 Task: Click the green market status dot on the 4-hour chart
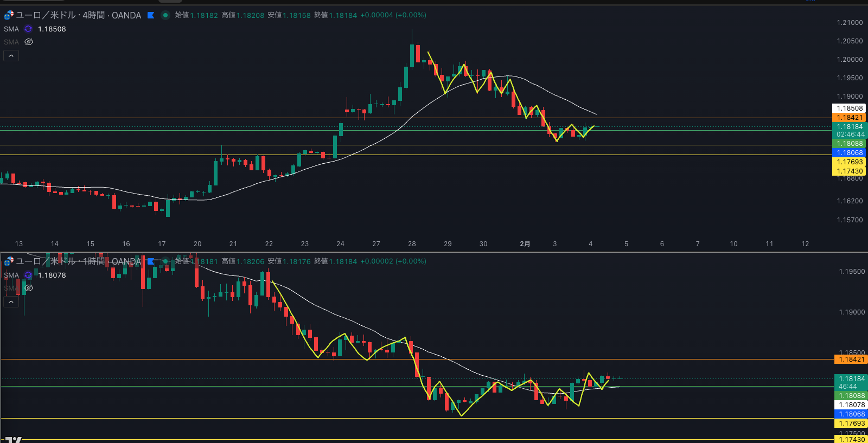(x=165, y=15)
